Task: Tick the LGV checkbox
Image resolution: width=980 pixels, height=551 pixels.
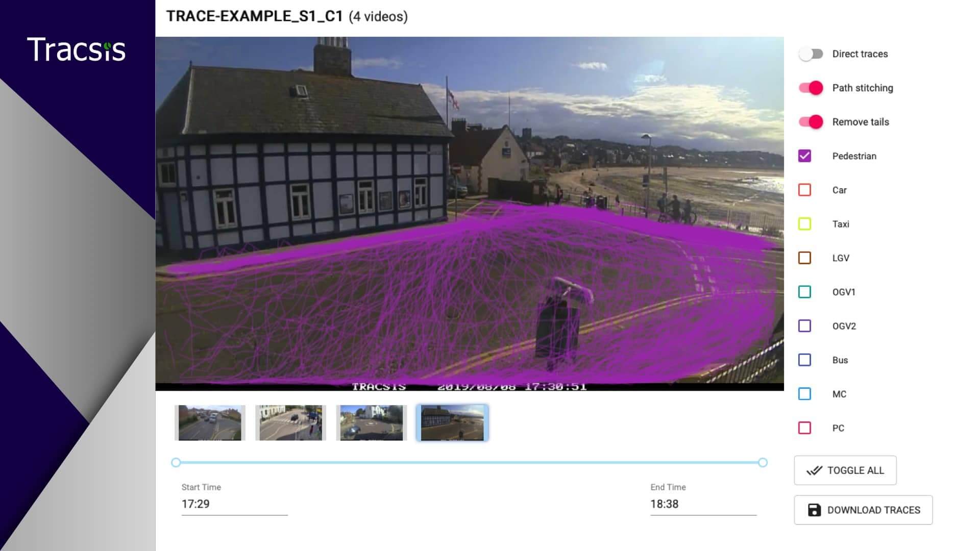Action: [804, 258]
